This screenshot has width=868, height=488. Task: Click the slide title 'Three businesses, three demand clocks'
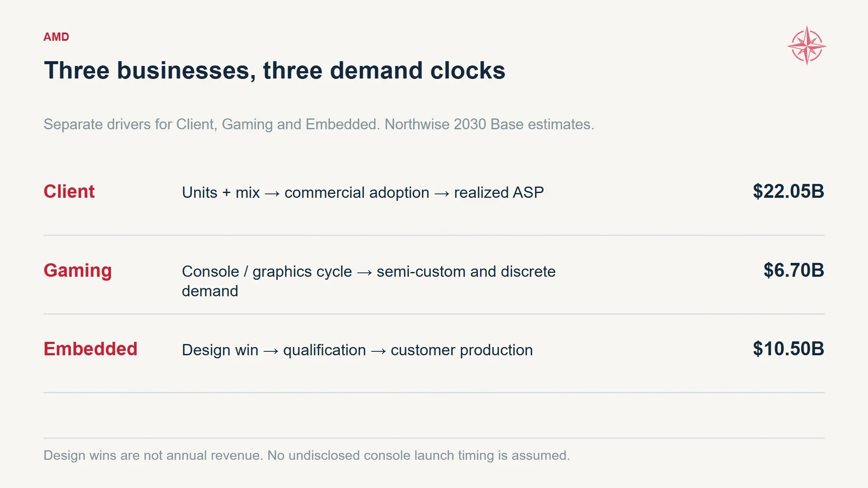tap(275, 70)
